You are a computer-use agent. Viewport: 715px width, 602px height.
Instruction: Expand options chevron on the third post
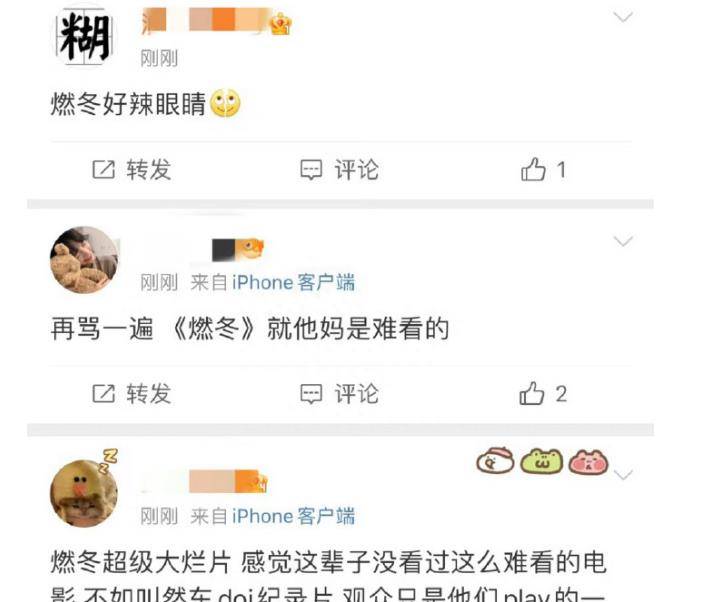[623, 475]
